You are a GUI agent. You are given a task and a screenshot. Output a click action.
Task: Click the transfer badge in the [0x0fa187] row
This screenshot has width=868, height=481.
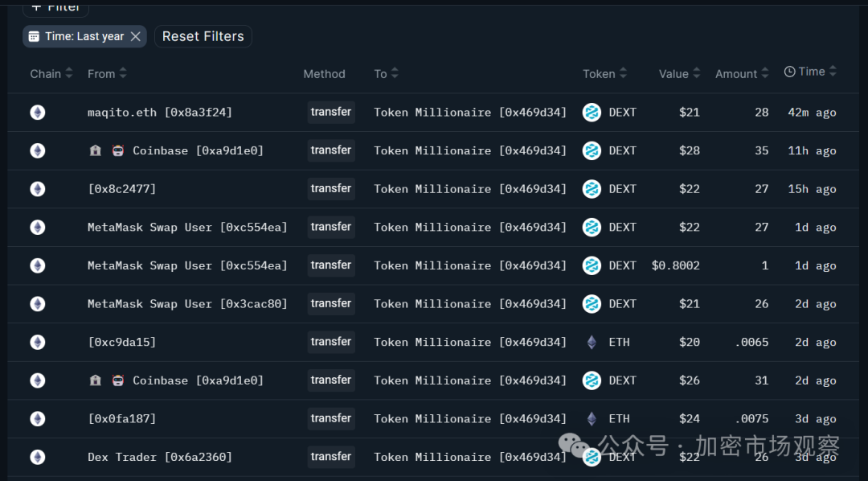pyautogui.click(x=331, y=417)
